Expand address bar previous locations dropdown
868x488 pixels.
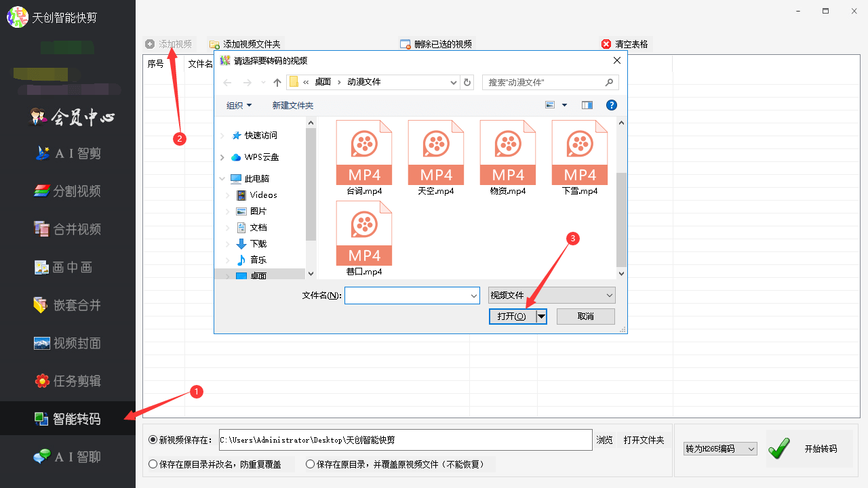click(454, 82)
